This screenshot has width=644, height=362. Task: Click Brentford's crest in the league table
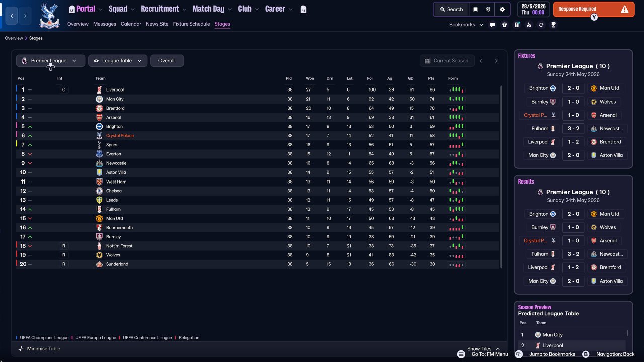pos(99,108)
